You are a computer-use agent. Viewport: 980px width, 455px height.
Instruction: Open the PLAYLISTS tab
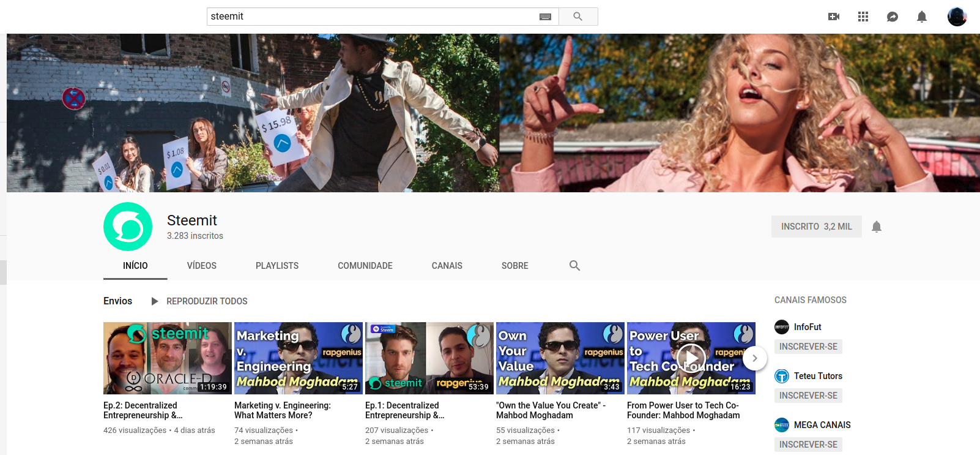(277, 266)
